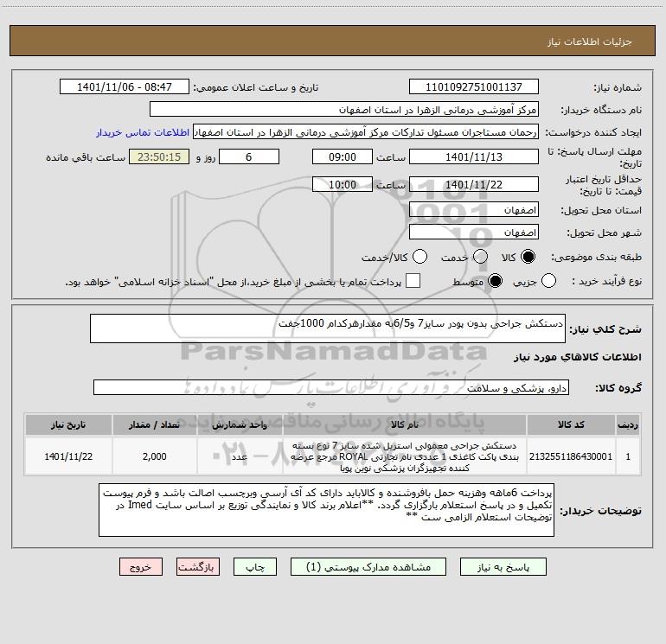Click the deadline hour field 09:00
This screenshot has height=644, width=666.
(343, 157)
